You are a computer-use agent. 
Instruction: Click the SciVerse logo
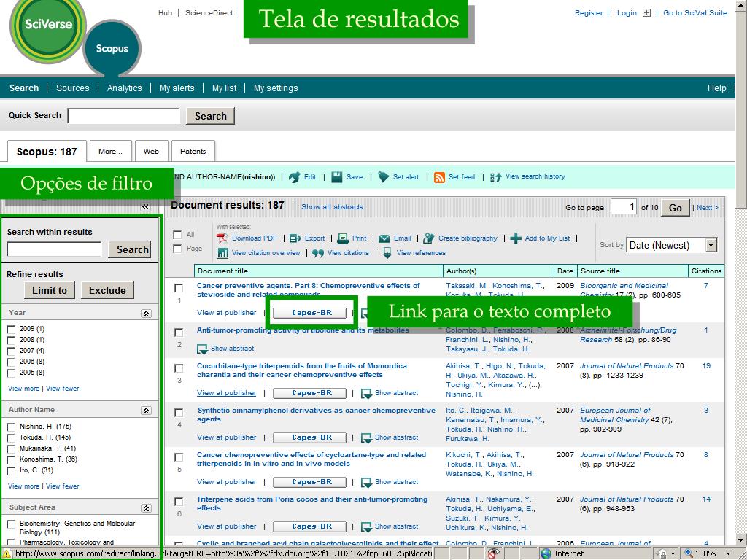click(47, 25)
